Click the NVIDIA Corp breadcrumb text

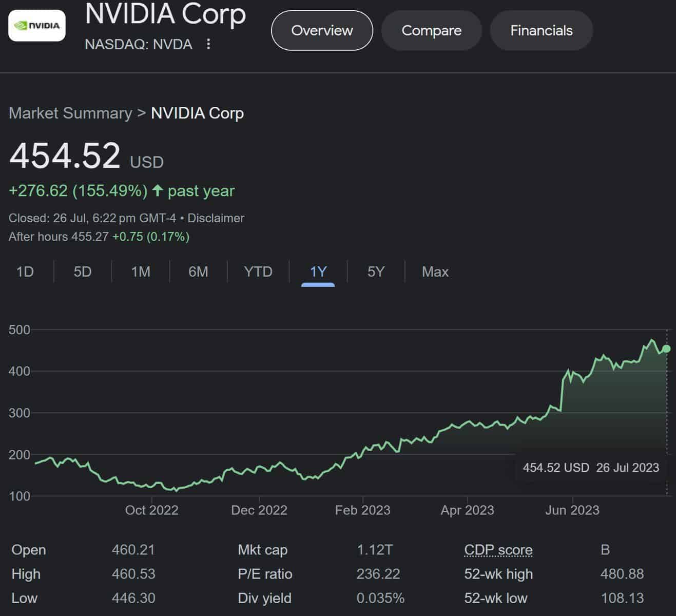pos(197,113)
